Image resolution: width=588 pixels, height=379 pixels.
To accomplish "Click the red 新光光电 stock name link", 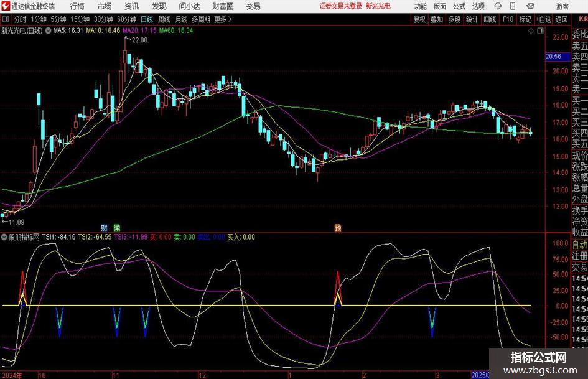I will pos(378,6).
